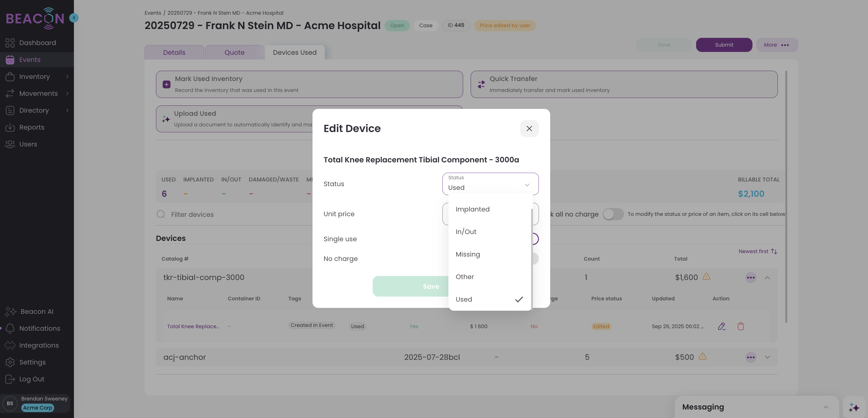
Task: Collapse the tkr-tibial-comp-3000 row chevron
Action: tap(767, 278)
